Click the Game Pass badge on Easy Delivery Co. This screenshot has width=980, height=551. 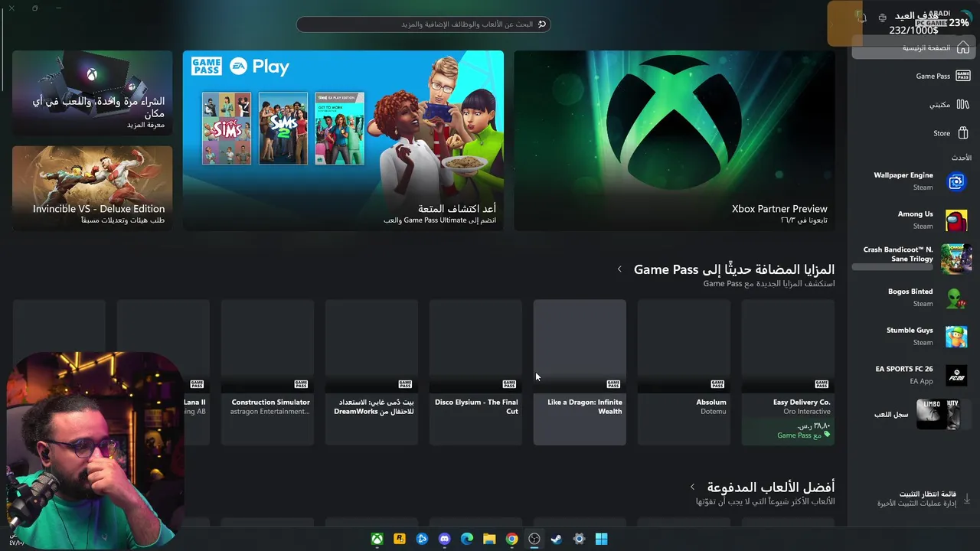click(x=822, y=383)
